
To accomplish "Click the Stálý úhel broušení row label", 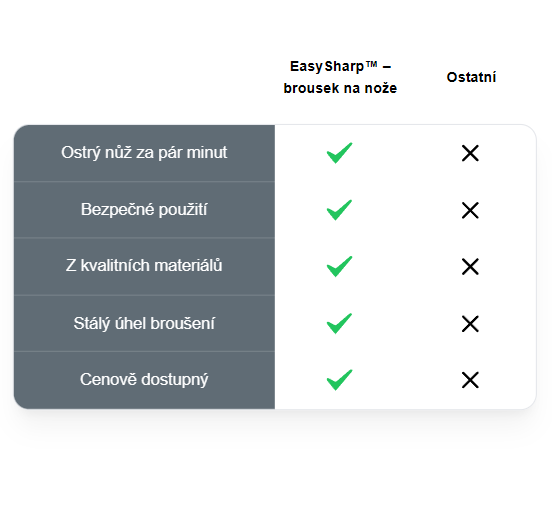I will tap(144, 323).
